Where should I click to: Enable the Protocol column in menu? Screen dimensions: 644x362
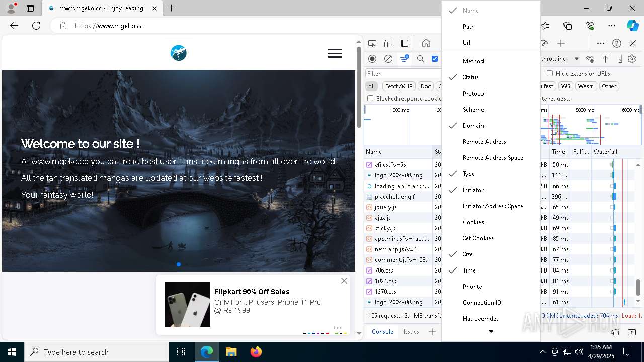point(491,94)
